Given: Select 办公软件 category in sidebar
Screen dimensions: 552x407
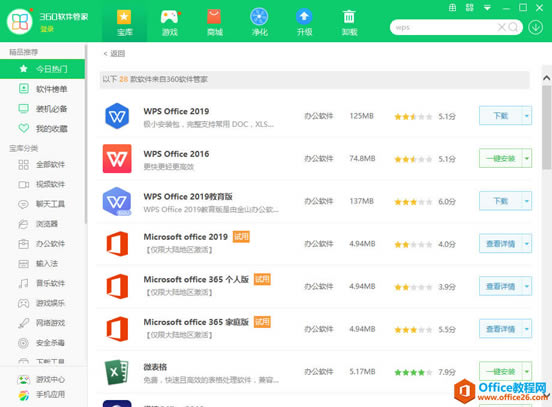Looking at the screenshot, I should coord(42,244).
